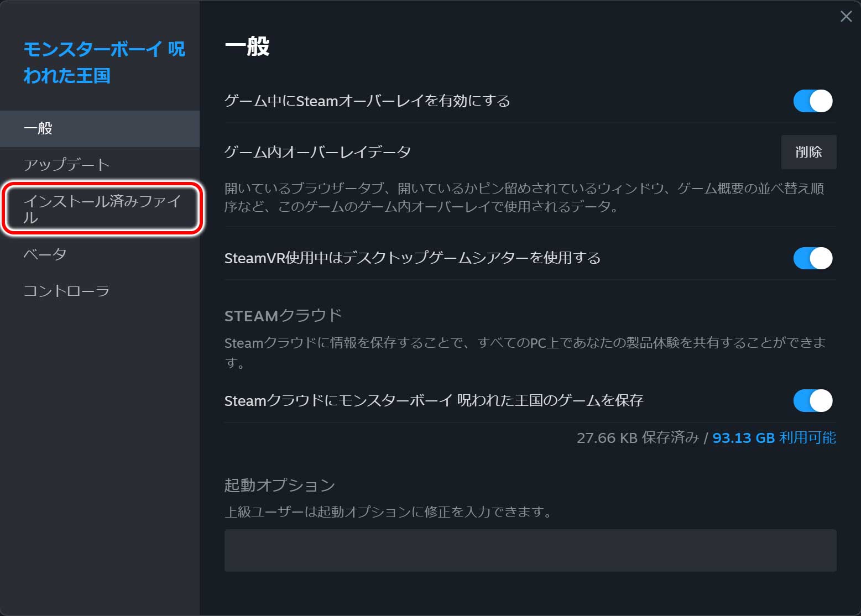Click inside the launch options input field
This screenshot has width=861, height=616.
530,550
